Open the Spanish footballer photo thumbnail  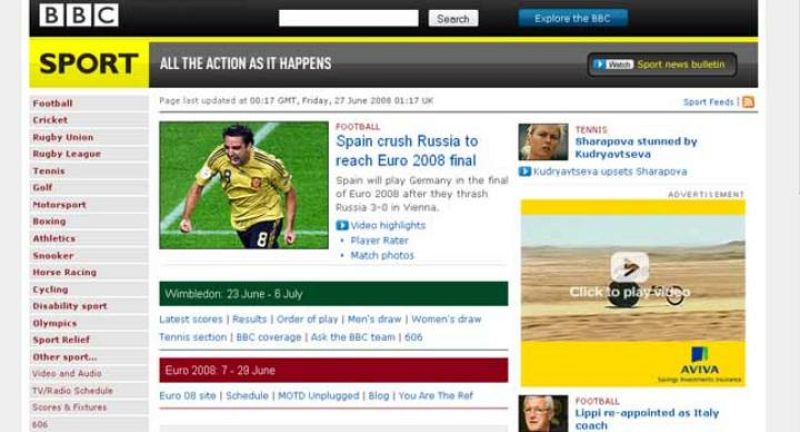tap(243, 185)
